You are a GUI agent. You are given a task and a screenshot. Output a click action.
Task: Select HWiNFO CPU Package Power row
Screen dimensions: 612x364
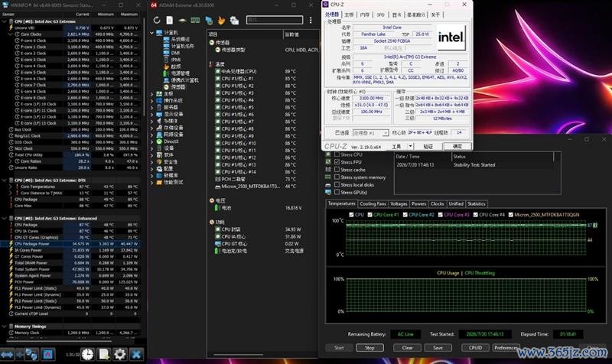[x=71, y=244]
